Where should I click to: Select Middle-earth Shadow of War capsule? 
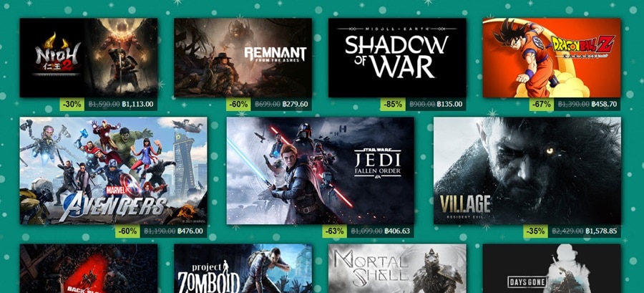[x=397, y=57]
